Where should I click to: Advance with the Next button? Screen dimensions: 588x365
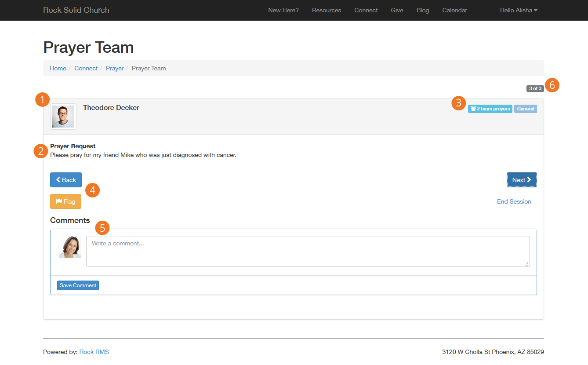(522, 180)
